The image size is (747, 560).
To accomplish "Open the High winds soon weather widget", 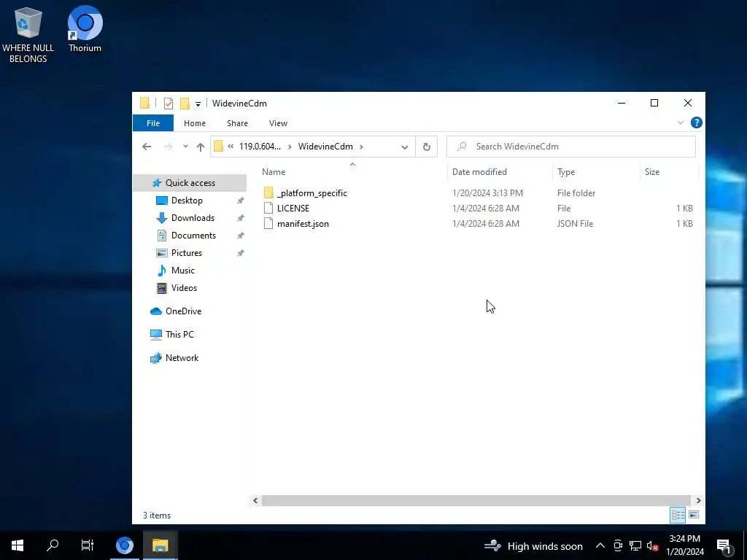I will pyautogui.click(x=533, y=546).
